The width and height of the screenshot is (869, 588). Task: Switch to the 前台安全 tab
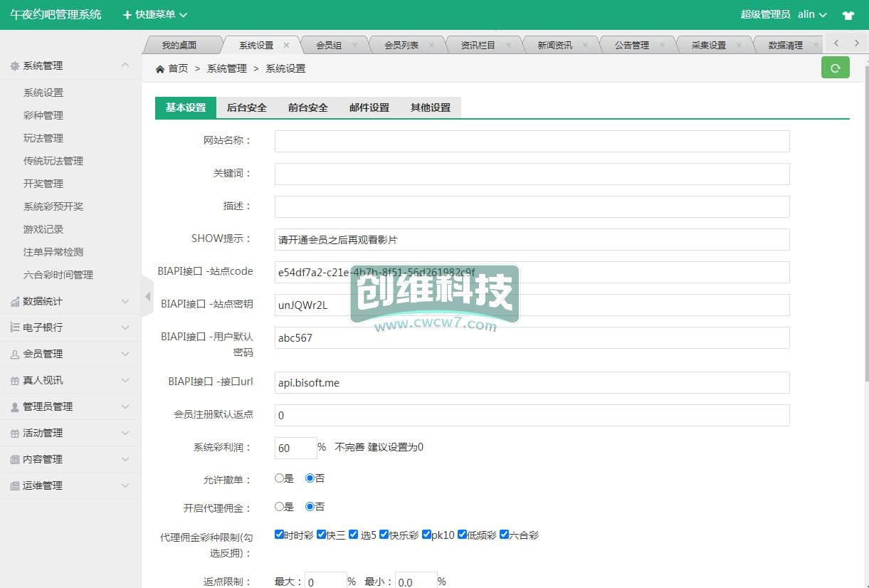(x=308, y=107)
